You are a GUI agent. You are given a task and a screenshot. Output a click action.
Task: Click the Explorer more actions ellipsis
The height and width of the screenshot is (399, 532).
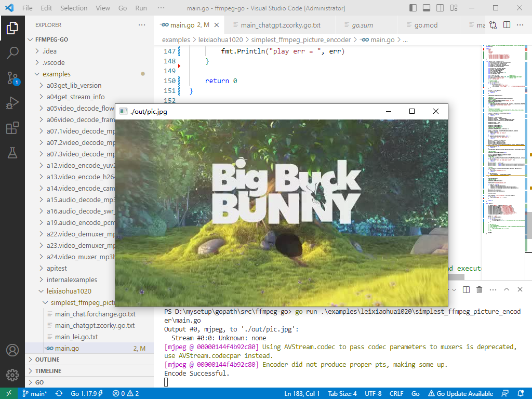142,25
